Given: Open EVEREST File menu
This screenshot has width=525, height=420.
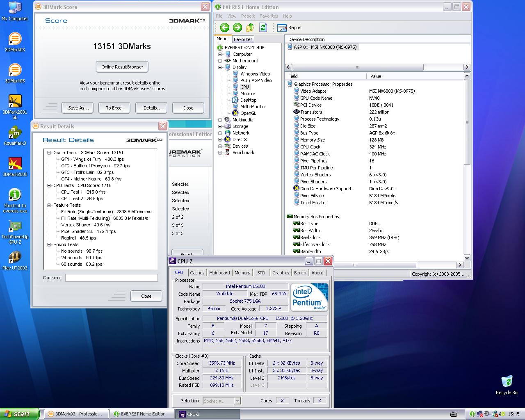Looking at the screenshot, I should (219, 16).
